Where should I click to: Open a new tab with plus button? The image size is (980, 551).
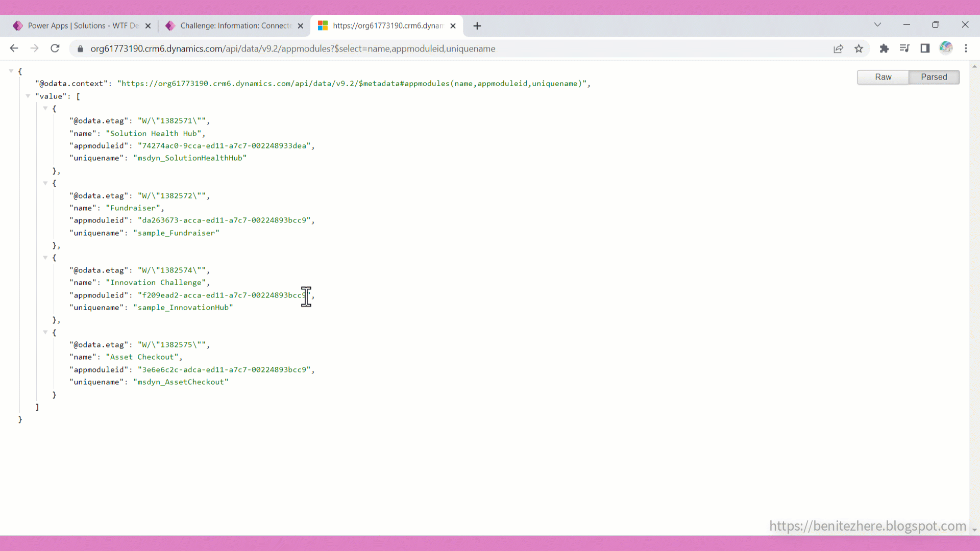pyautogui.click(x=477, y=26)
